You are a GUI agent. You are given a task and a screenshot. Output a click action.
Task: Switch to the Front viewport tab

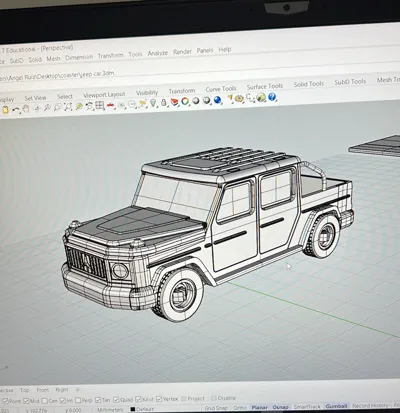[43, 390]
